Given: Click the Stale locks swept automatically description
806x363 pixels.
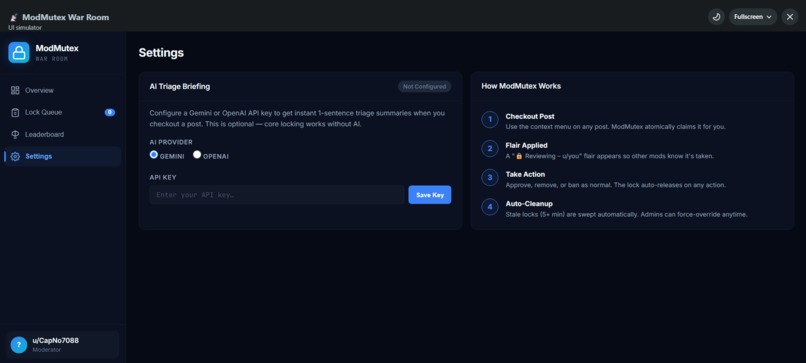Looking at the screenshot, I should coord(627,214).
